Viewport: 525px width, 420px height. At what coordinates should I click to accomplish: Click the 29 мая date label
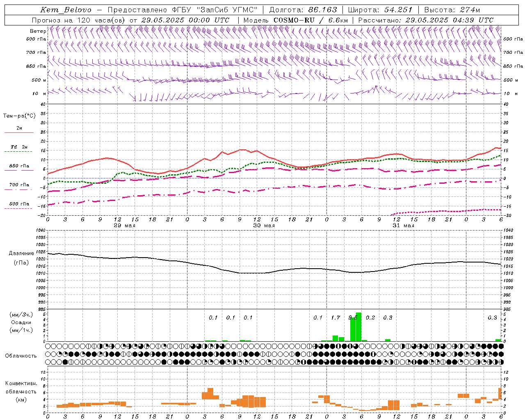pyautogui.click(x=124, y=226)
